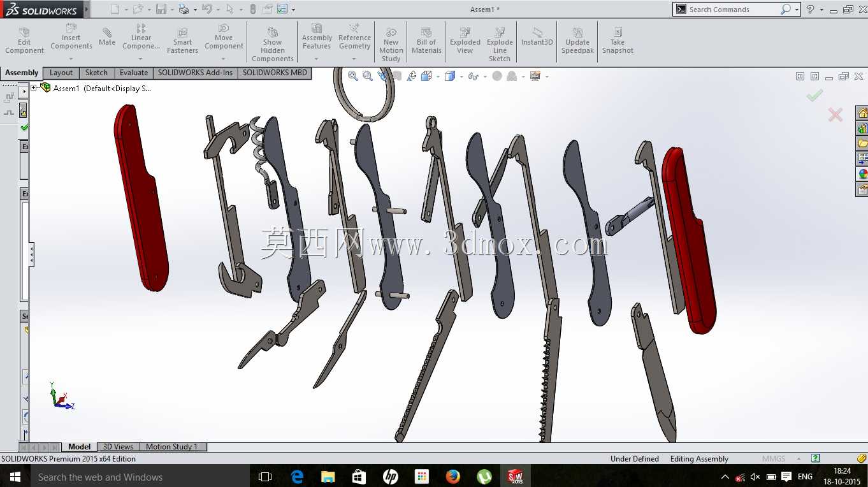The width and height of the screenshot is (868, 487).
Task: Open the Insert Components dropdown arrow
Action: tap(71, 59)
